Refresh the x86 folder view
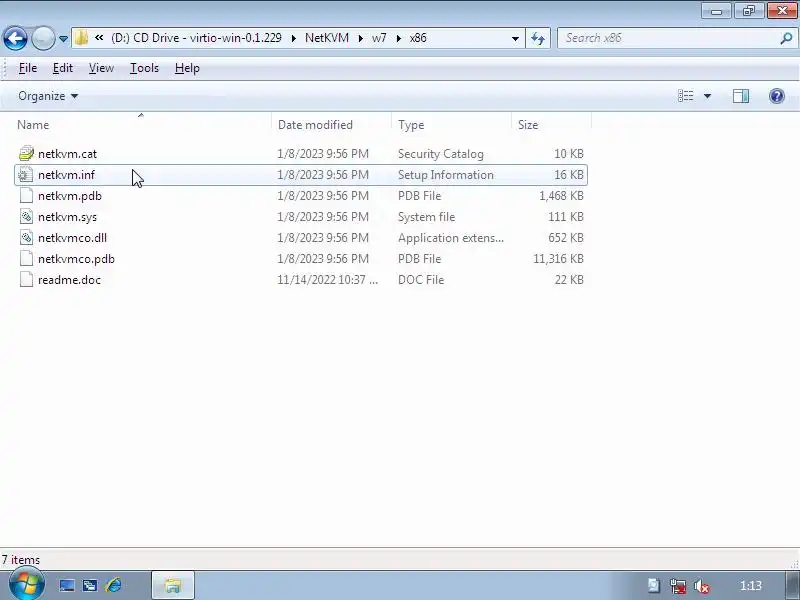This screenshot has height=600, width=800. point(538,38)
